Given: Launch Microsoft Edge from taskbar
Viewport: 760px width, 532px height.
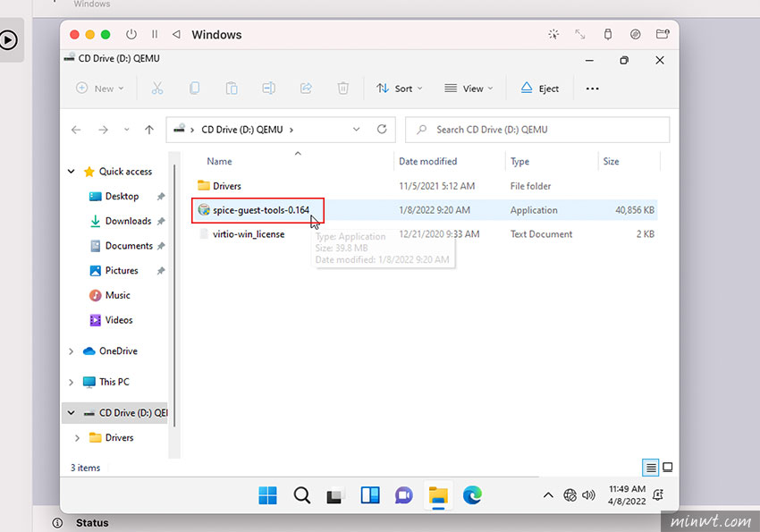Looking at the screenshot, I should [472, 495].
